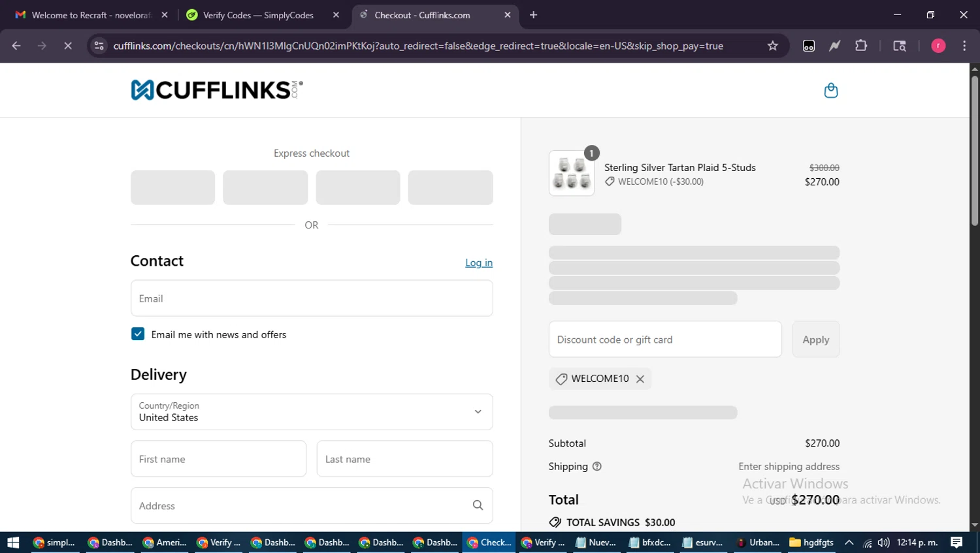Click the First name field

point(218,459)
